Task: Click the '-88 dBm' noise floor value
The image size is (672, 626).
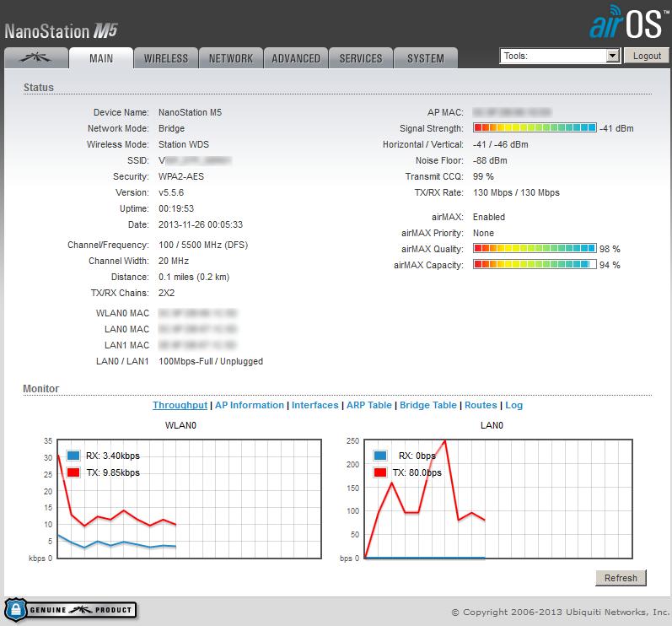Action: point(490,160)
